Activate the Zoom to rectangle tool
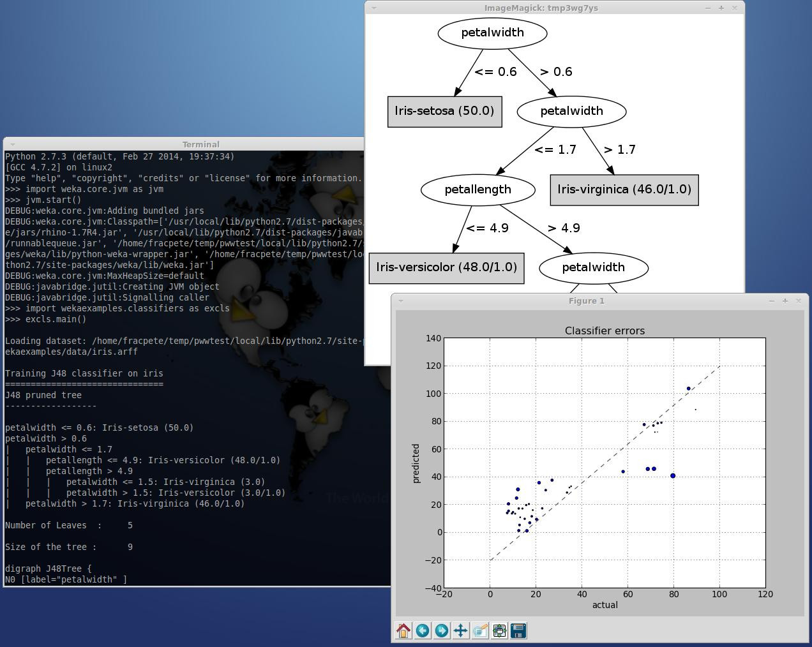The height and width of the screenshot is (647, 812). pyautogui.click(x=480, y=631)
